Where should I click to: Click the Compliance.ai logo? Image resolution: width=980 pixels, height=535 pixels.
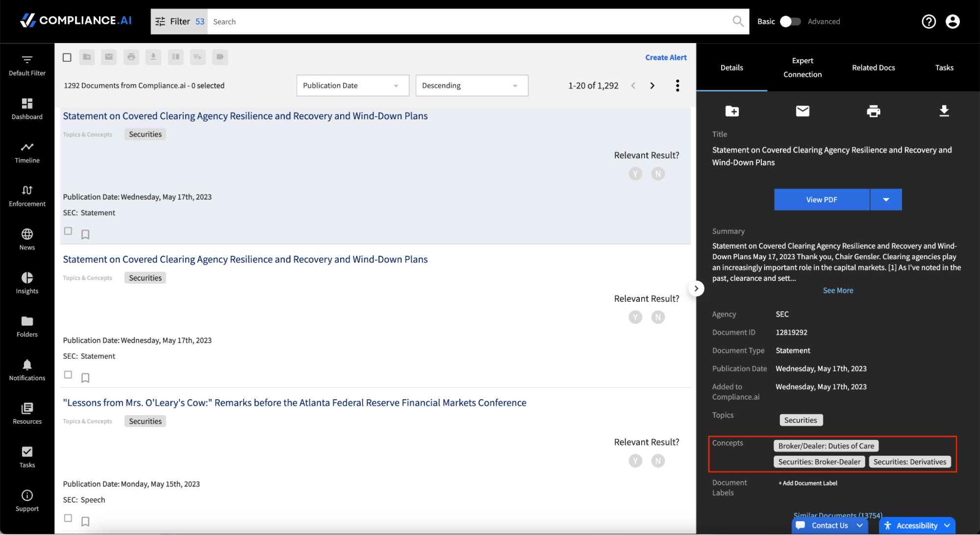coord(76,21)
